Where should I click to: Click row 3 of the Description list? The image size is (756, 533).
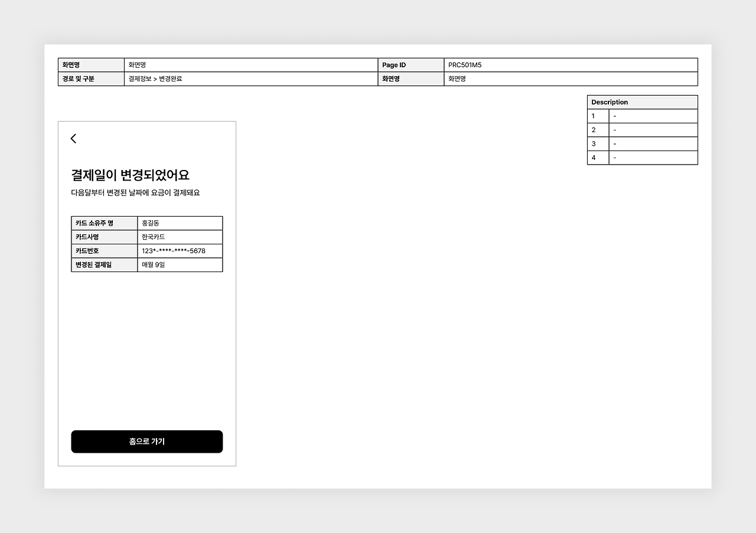click(x=642, y=143)
